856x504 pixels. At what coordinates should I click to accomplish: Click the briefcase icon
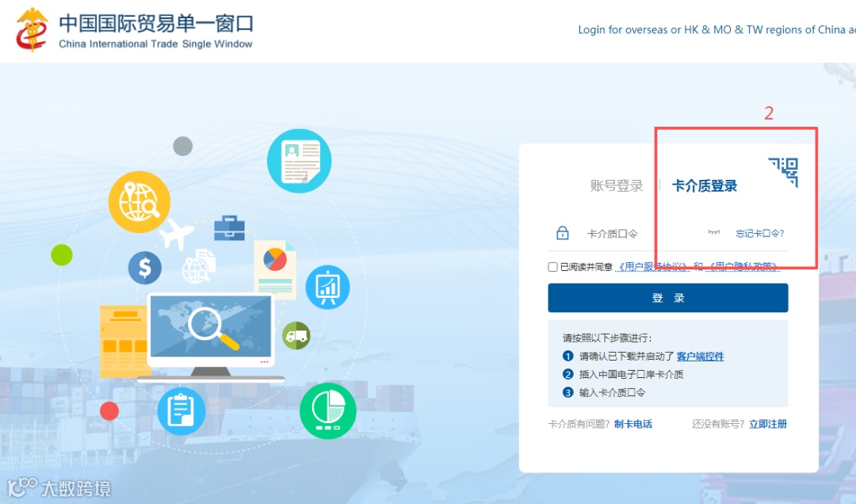(x=229, y=227)
